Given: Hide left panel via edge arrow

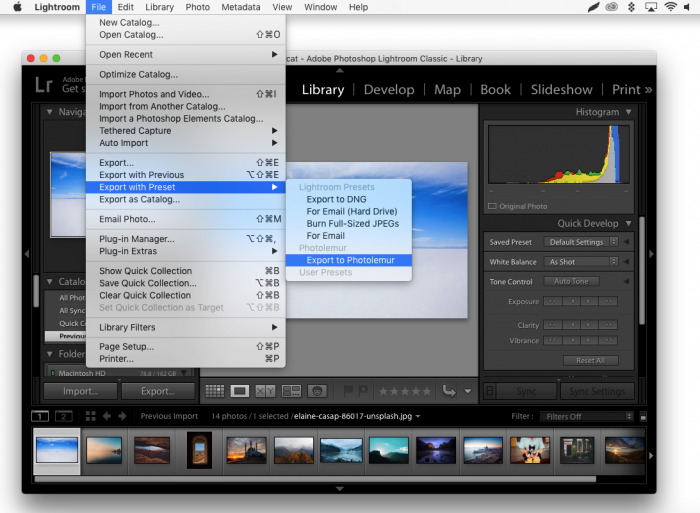Looking at the screenshot, I should point(27,254).
